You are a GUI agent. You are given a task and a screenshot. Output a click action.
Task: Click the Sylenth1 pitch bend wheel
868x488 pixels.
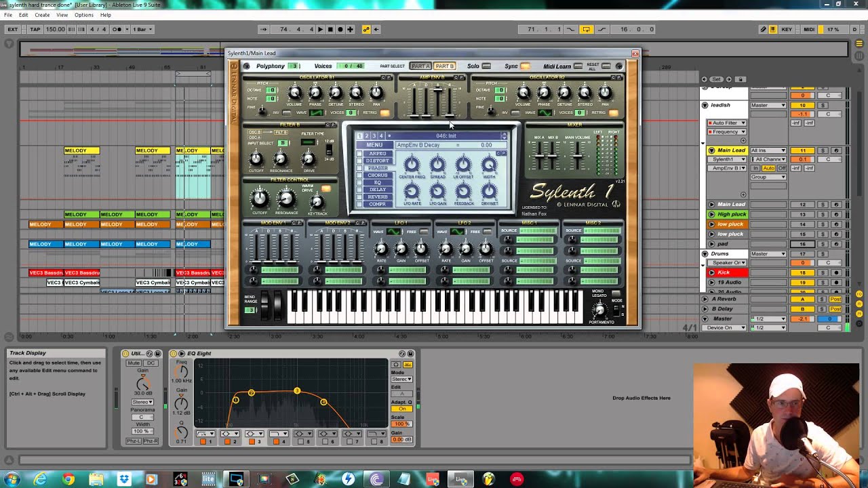(x=265, y=306)
